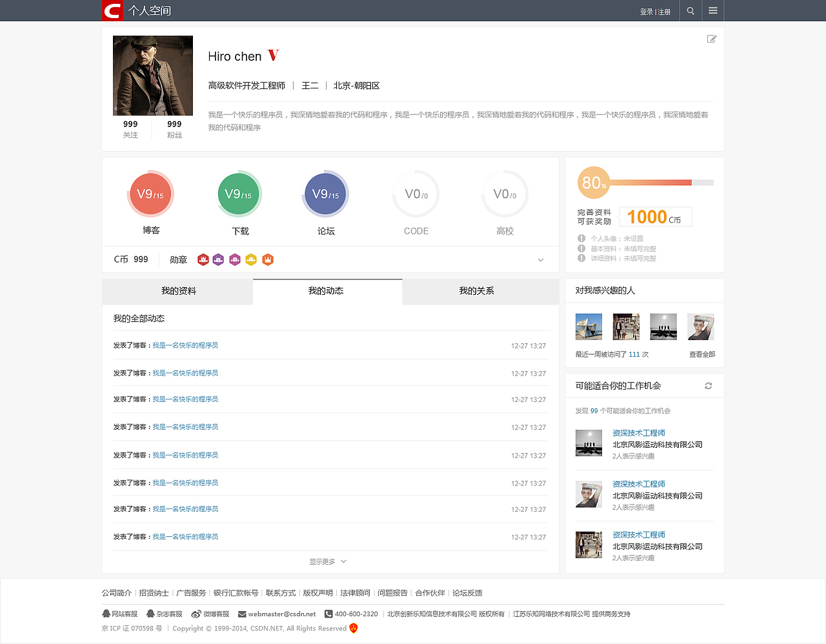Click the V0 CODE level circle
The width and height of the screenshot is (826, 644).
pos(416,194)
